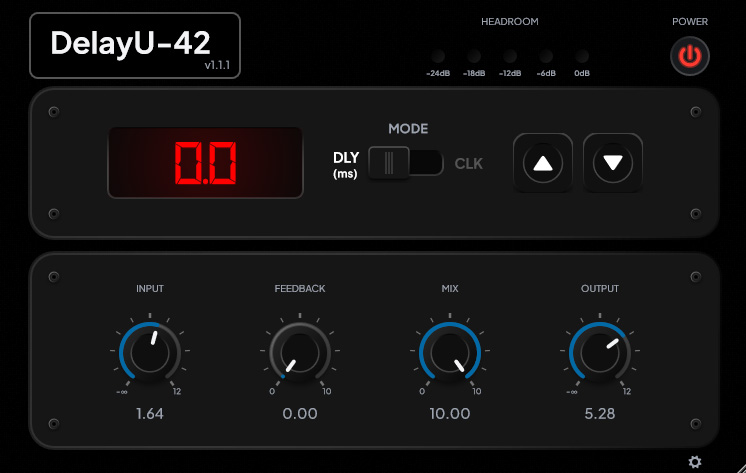Click the -6dB headroom LED
The width and height of the screenshot is (746, 473).
546,56
